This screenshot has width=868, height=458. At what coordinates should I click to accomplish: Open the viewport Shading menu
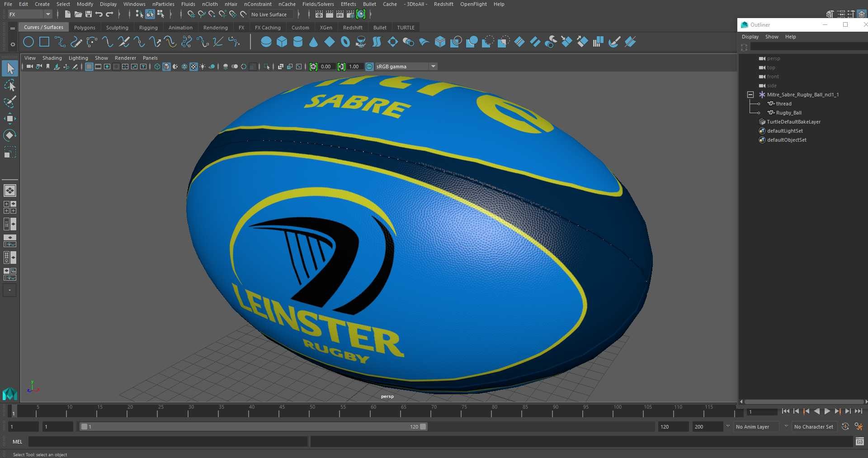[52, 58]
